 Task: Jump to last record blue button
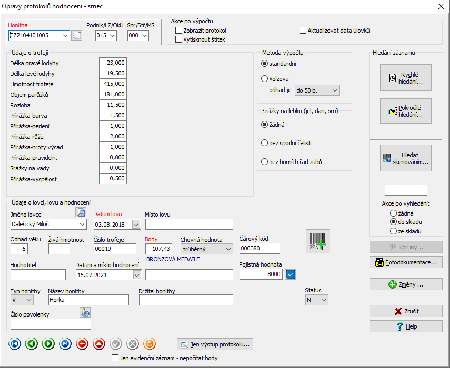(65, 344)
